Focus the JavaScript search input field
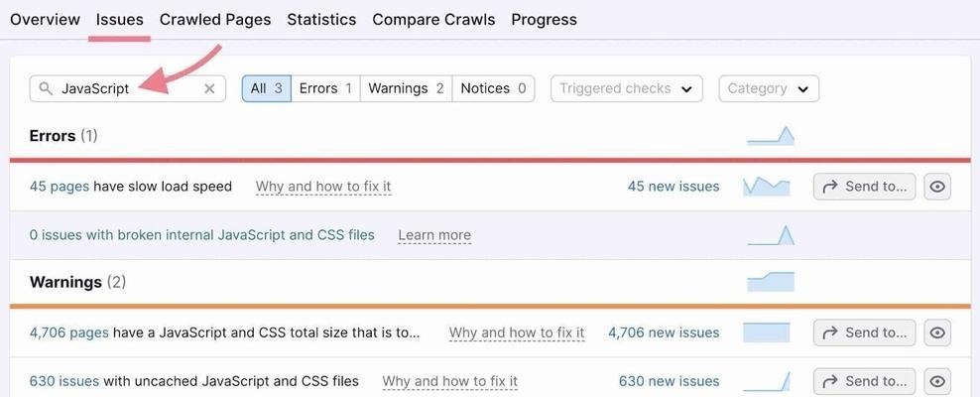Viewport: 980px width, 397px height. click(128, 88)
